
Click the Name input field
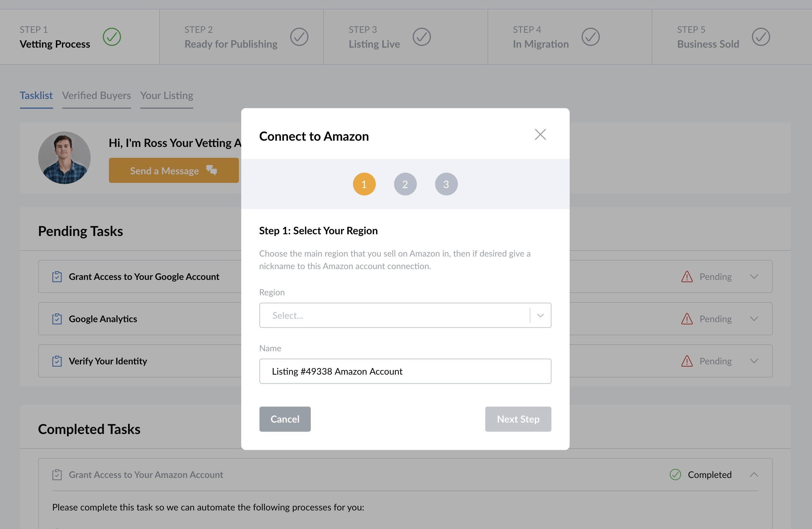(405, 371)
